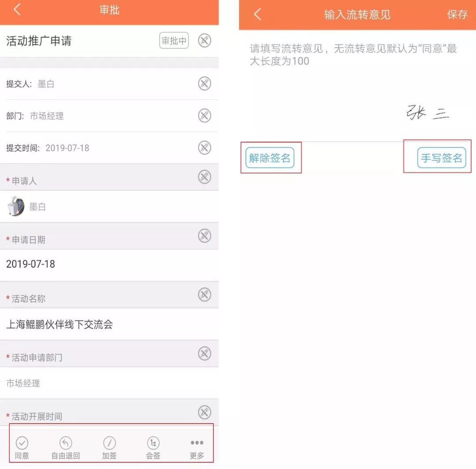Tap edit icon on 申请日期 field

(205, 236)
